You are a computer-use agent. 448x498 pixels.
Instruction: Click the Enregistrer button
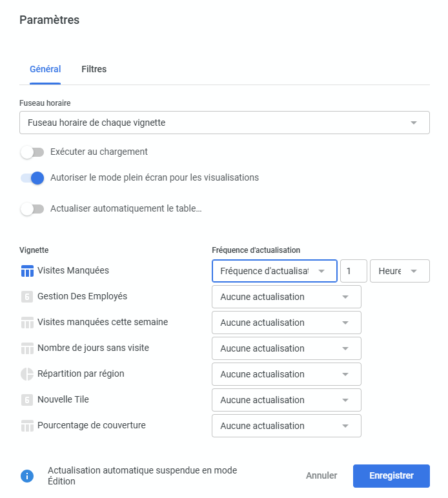pyautogui.click(x=391, y=476)
